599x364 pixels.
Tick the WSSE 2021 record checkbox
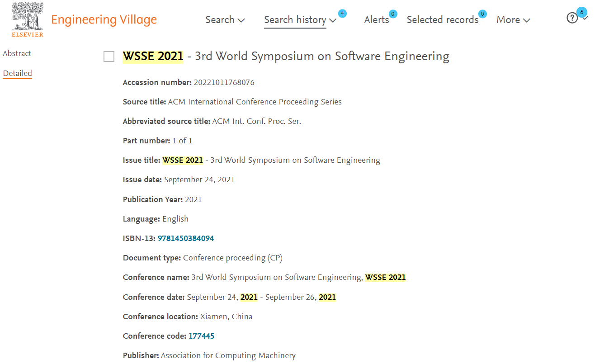pos(109,57)
